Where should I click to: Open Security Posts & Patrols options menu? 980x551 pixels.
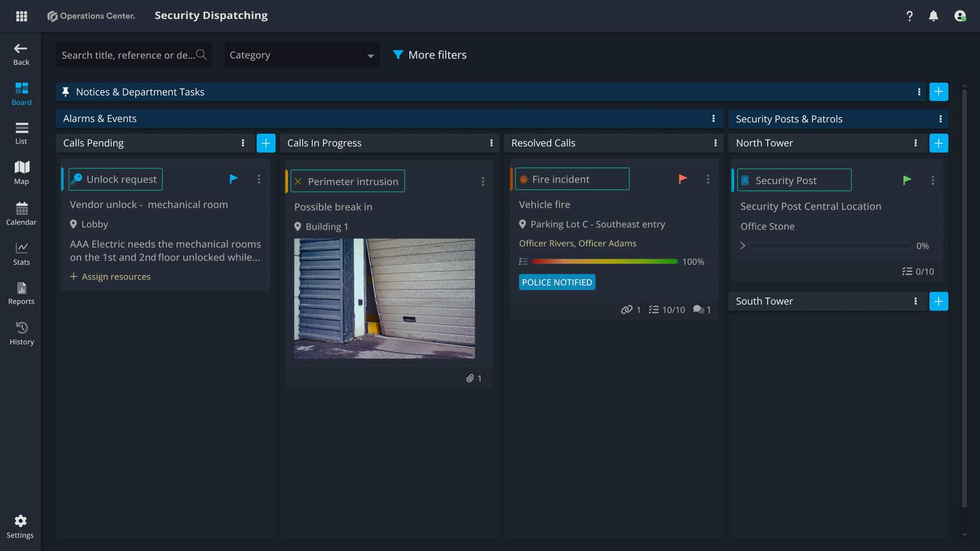[940, 119]
